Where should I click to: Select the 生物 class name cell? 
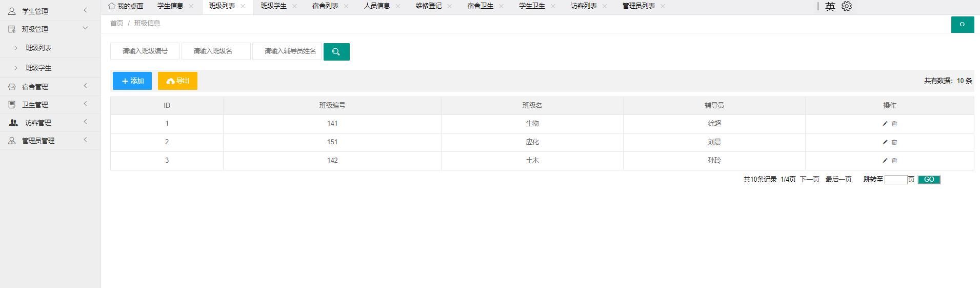click(532, 124)
